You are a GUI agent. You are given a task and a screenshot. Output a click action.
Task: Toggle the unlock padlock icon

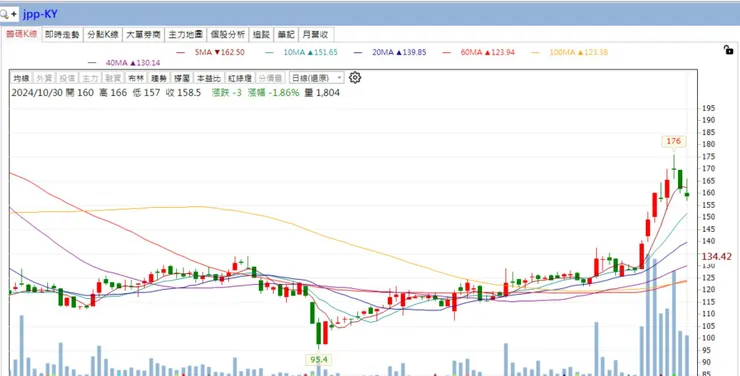[728, 50]
